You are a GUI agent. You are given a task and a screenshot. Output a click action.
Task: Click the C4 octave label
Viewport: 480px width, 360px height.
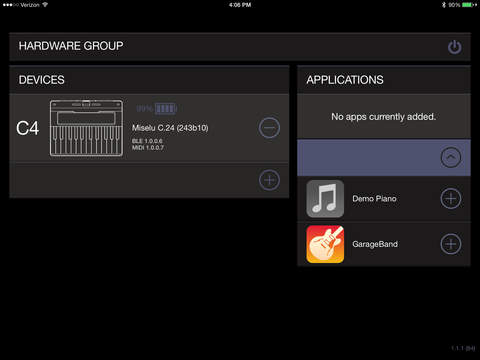pos(27,128)
